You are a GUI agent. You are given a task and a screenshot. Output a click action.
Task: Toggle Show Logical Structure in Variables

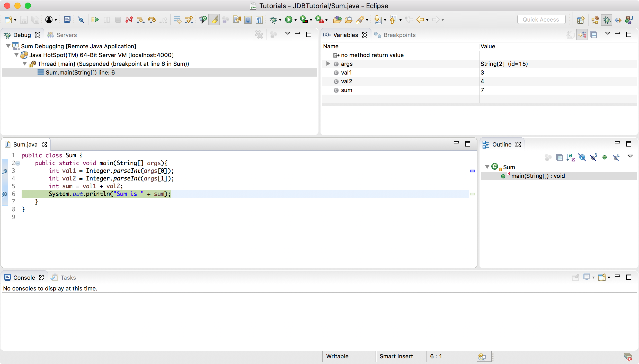pyautogui.click(x=582, y=35)
